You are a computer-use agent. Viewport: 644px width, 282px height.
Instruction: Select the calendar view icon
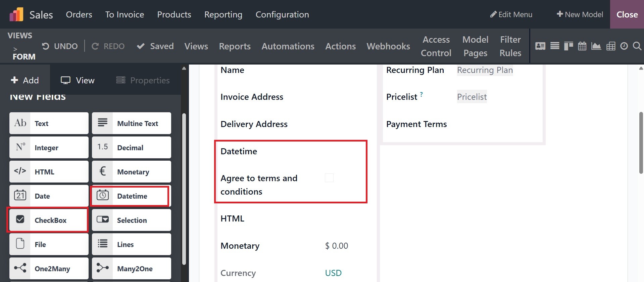pos(582,46)
